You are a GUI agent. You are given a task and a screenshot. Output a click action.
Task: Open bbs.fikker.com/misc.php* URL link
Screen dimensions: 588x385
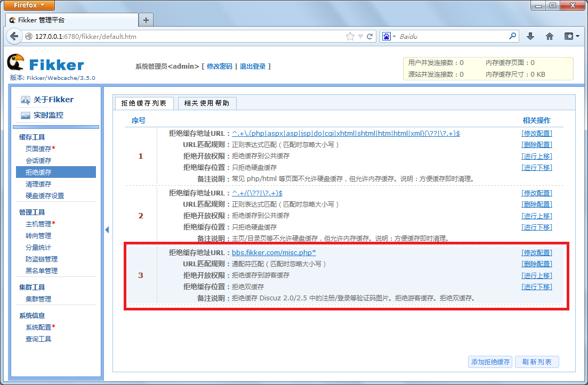tap(274, 252)
